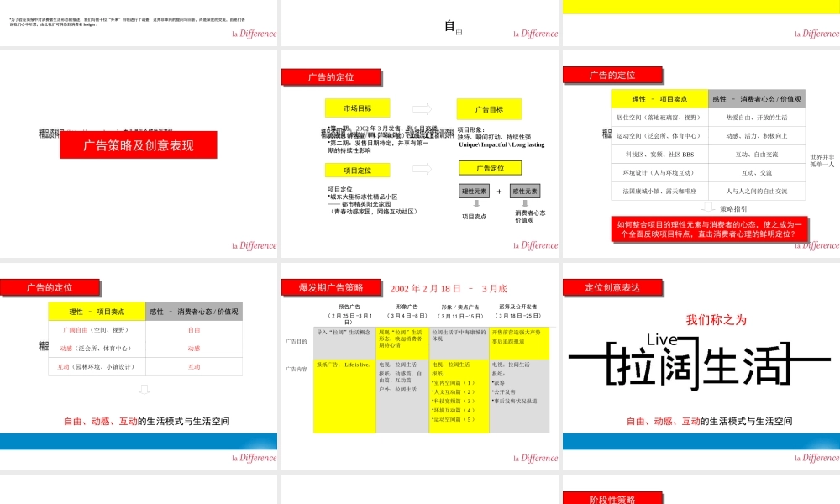Screen dimensions: 840x504
Task: Click the arrow between 市场目标 and 广告目标
Action: 423,108
